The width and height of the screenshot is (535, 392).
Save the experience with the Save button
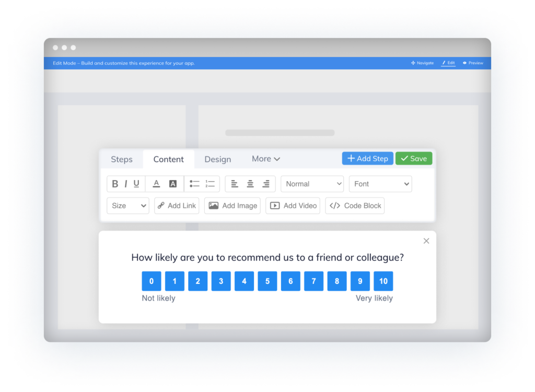click(414, 158)
